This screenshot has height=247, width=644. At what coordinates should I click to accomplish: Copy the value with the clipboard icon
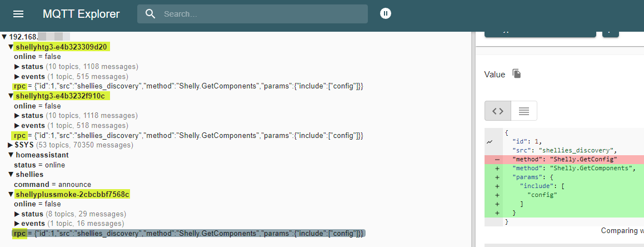516,74
